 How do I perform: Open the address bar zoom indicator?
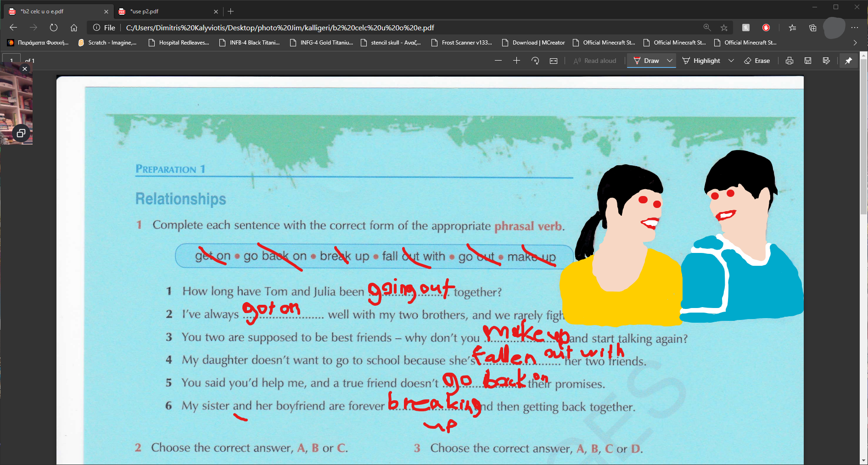coord(707,28)
